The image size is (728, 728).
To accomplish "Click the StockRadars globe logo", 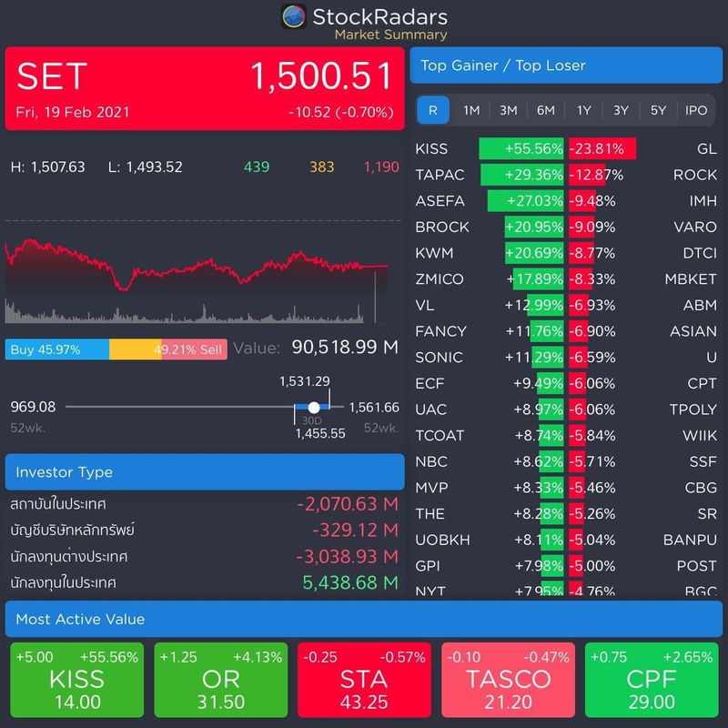I will point(296,15).
